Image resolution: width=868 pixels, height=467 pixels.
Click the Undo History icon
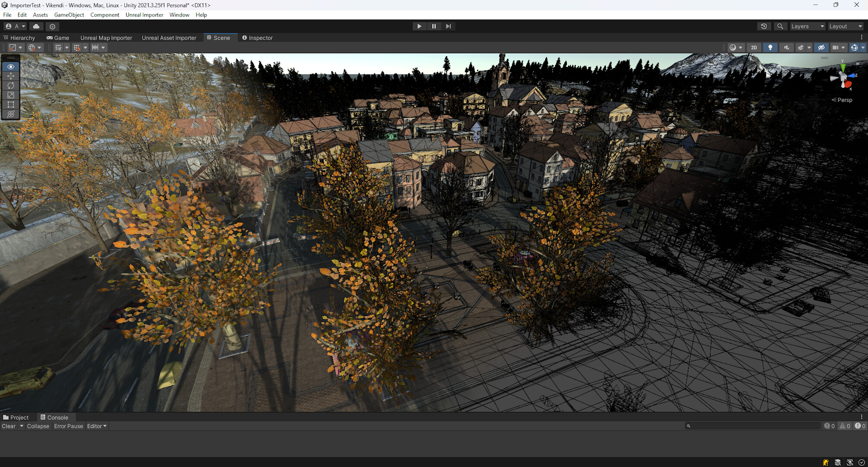click(x=764, y=26)
